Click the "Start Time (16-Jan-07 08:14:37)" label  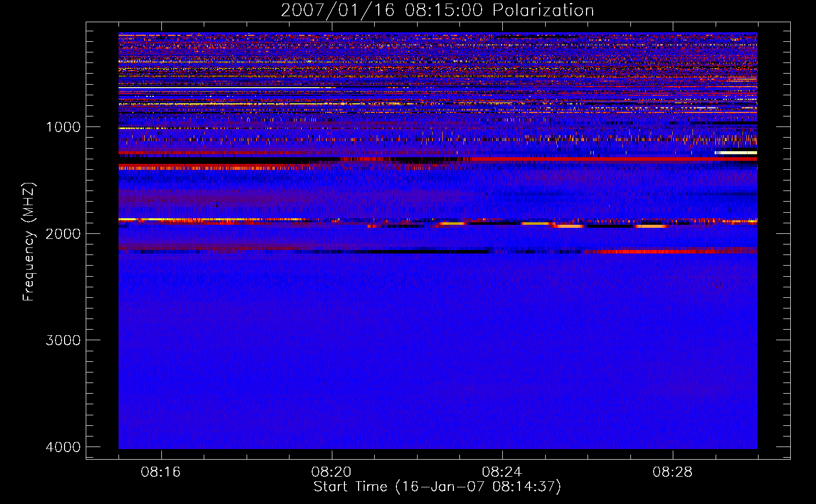pyautogui.click(x=437, y=487)
